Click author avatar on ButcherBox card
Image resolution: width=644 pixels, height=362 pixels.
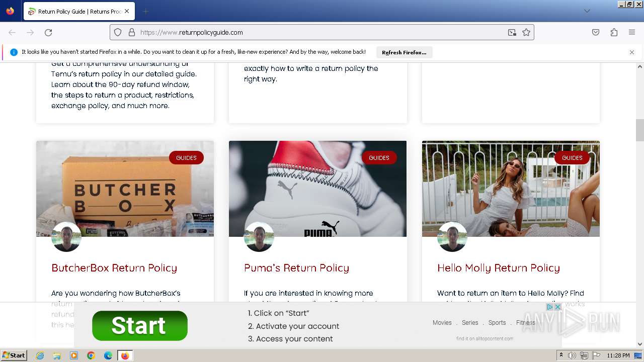click(x=66, y=237)
